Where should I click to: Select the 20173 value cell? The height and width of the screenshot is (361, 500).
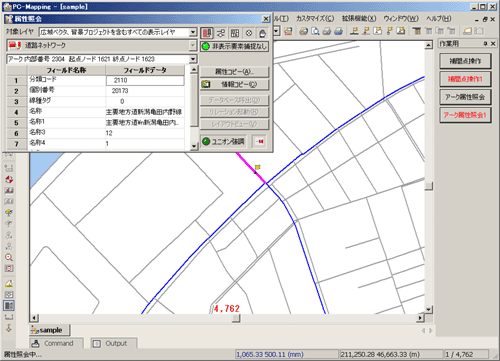pyautogui.click(x=145, y=91)
